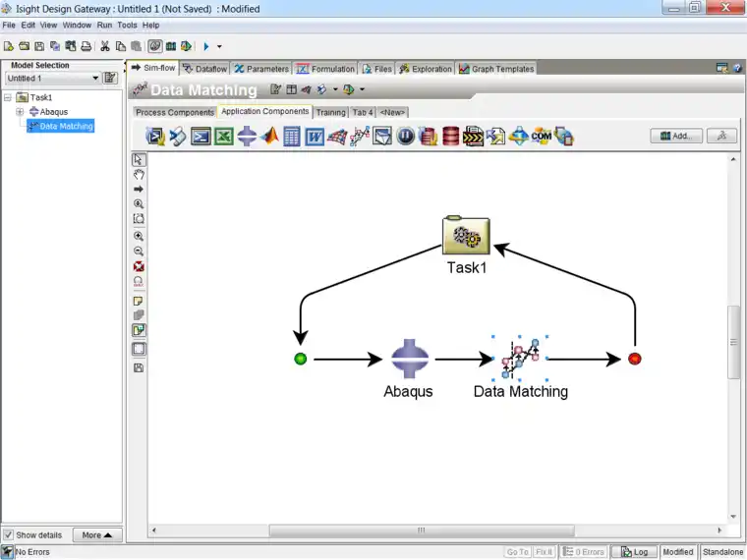Screen dimensions: 747x560
Task: Switch to the Formulation tab
Action: point(326,69)
